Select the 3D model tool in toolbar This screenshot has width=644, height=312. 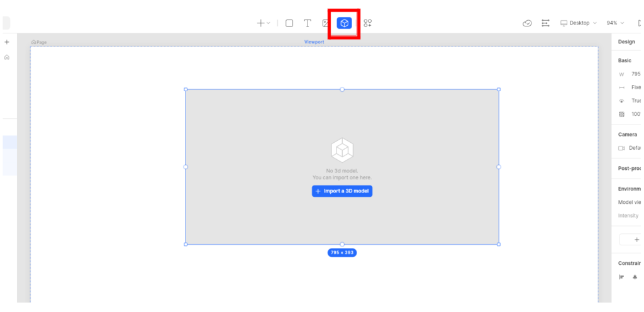pos(344,23)
